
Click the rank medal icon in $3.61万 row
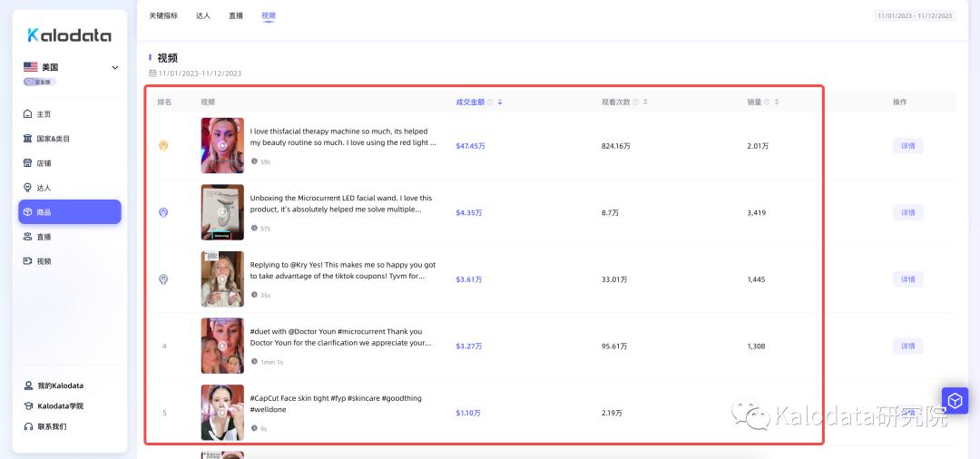pyautogui.click(x=163, y=279)
